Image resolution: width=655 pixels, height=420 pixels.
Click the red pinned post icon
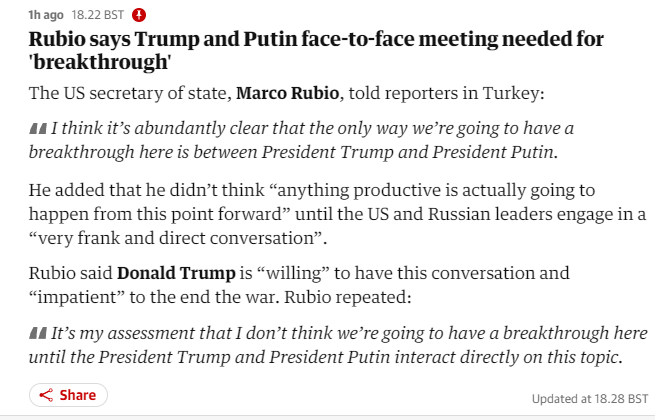(139, 15)
